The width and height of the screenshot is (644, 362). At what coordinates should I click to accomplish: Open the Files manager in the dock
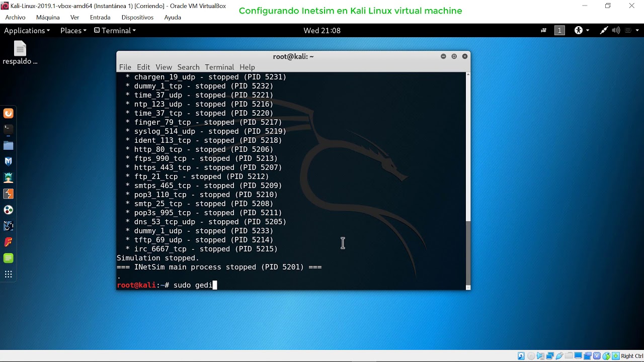(x=8, y=145)
